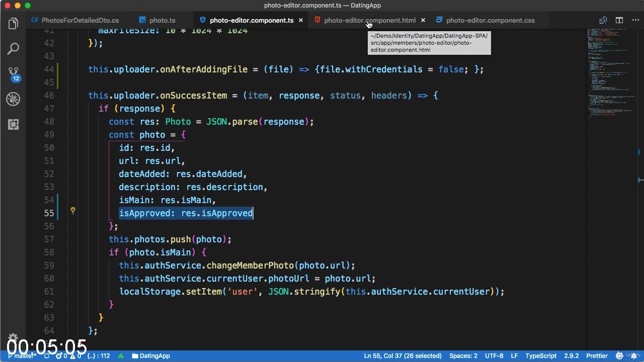644x362 pixels.
Task: Click 'onSuccessItem' on line 46
Action: coord(194,96)
